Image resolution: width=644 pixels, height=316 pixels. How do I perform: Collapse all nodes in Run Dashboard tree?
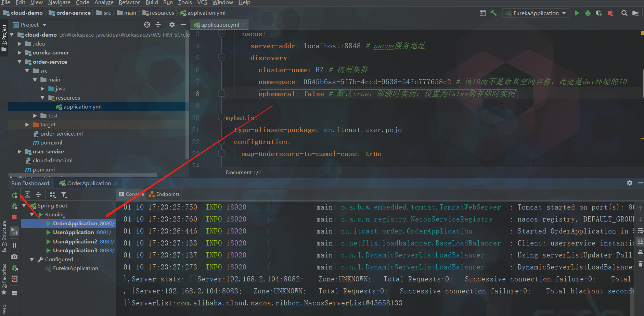[38, 195]
